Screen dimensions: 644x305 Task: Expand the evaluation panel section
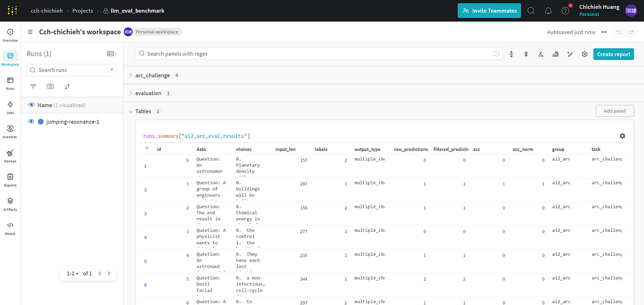click(131, 93)
